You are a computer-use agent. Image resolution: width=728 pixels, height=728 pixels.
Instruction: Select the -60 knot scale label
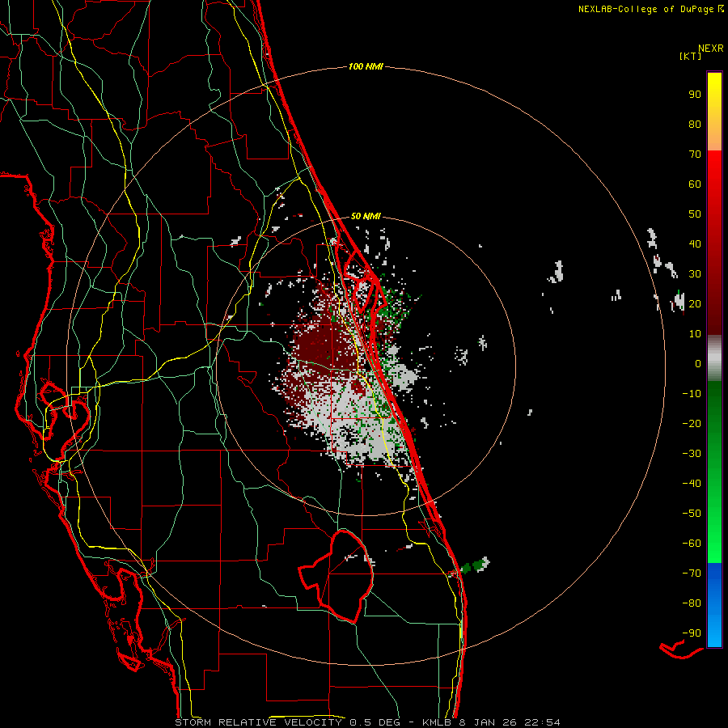point(692,544)
